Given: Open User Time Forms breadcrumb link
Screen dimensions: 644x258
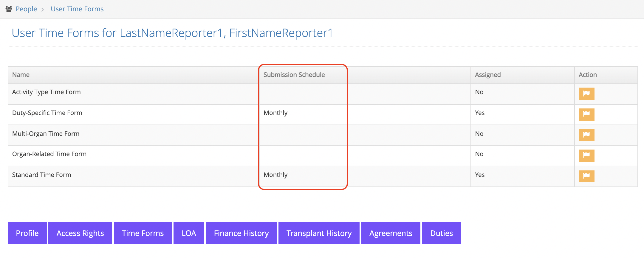Looking at the screenshot, I should (x=77, y=9).
